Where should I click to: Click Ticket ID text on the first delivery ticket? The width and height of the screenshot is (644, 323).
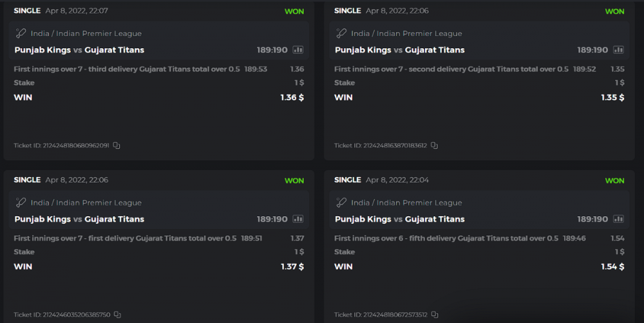62,315
